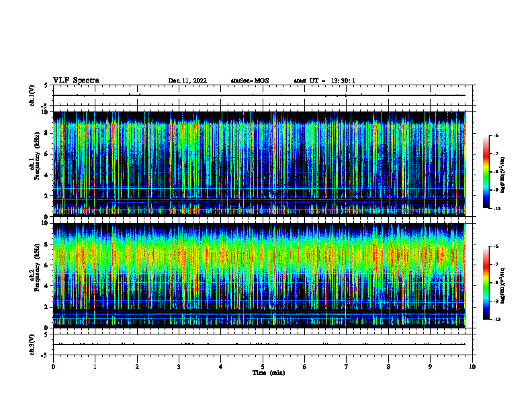Click the time axis tick label "9"

pos(430,367)
